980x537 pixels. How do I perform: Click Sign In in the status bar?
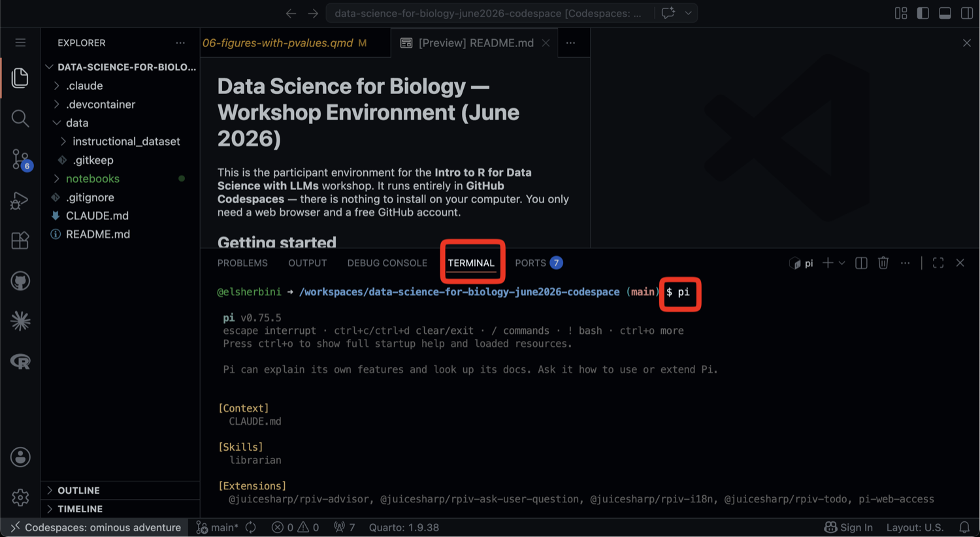(x=849, y=527)
